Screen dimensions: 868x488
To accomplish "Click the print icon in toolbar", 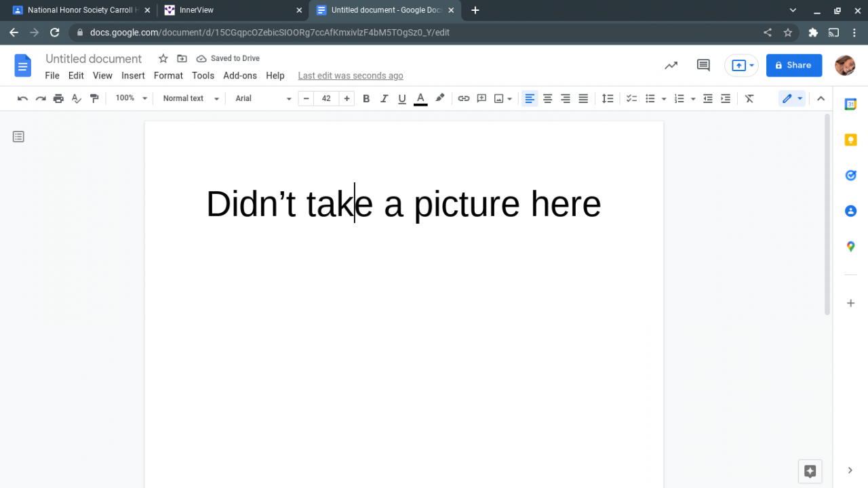I will point(58,99).
